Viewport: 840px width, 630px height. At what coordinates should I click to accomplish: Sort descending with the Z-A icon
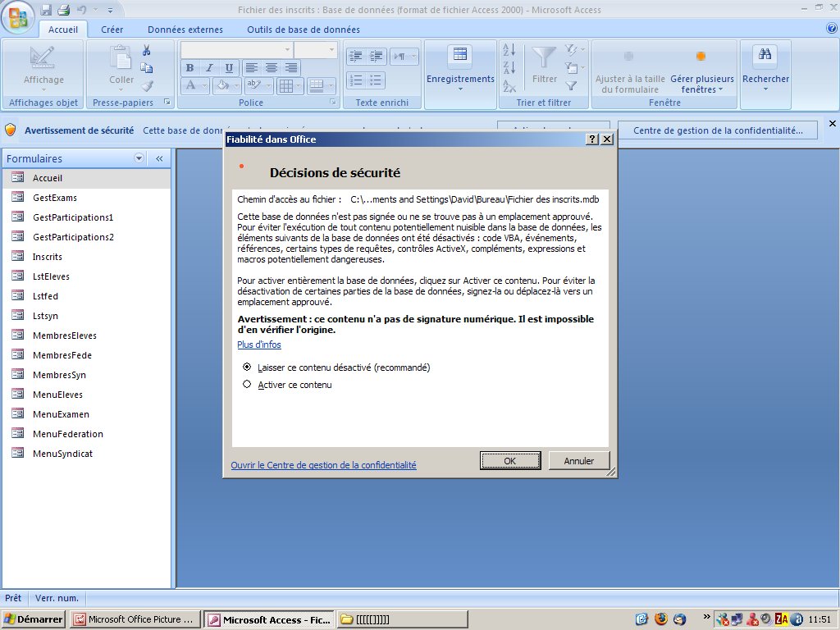click(509, 68)
